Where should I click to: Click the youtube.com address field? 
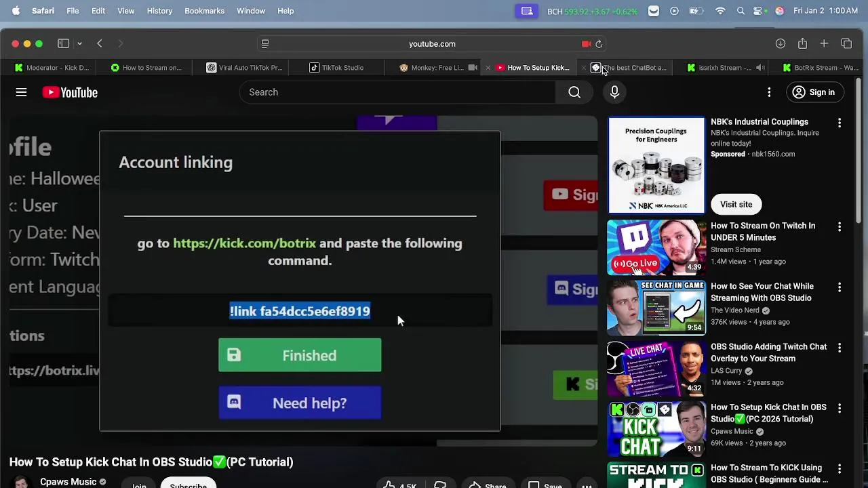click(432, 43)
